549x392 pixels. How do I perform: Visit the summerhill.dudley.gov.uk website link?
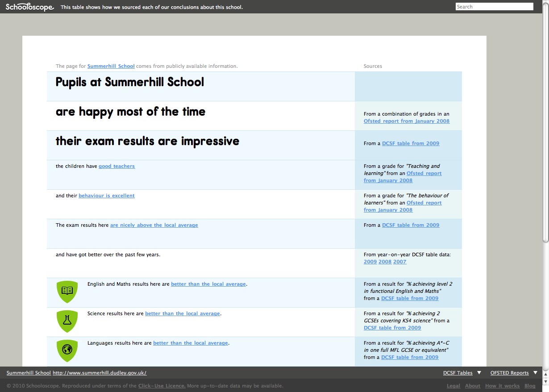100,373
